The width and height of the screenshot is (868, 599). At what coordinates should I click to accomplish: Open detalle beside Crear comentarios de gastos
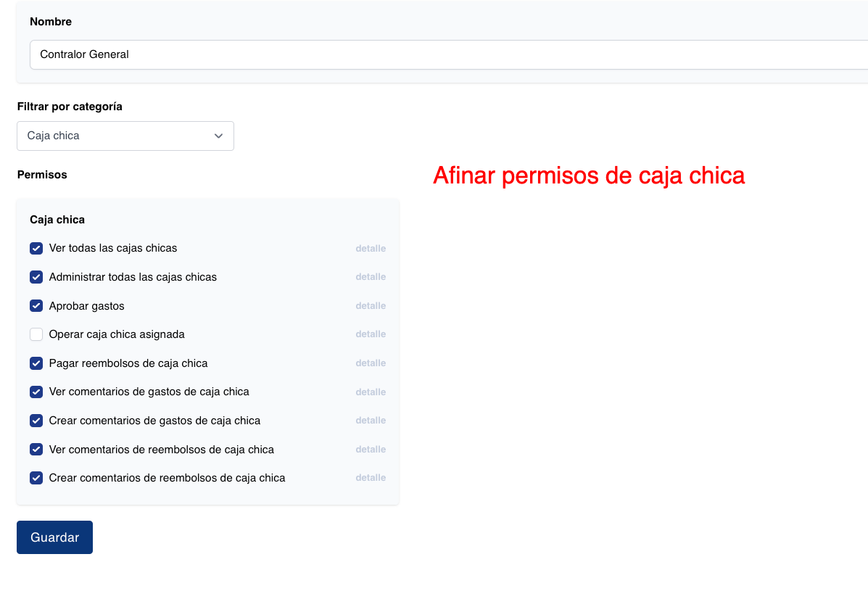pyautogui.click(x=371, y=421)
